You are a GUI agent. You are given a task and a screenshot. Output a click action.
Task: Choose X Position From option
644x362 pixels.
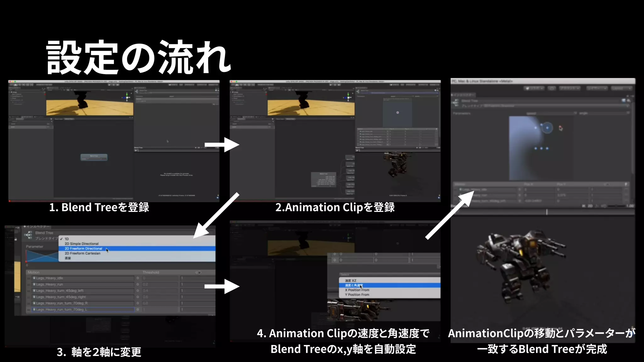point(390,290)
